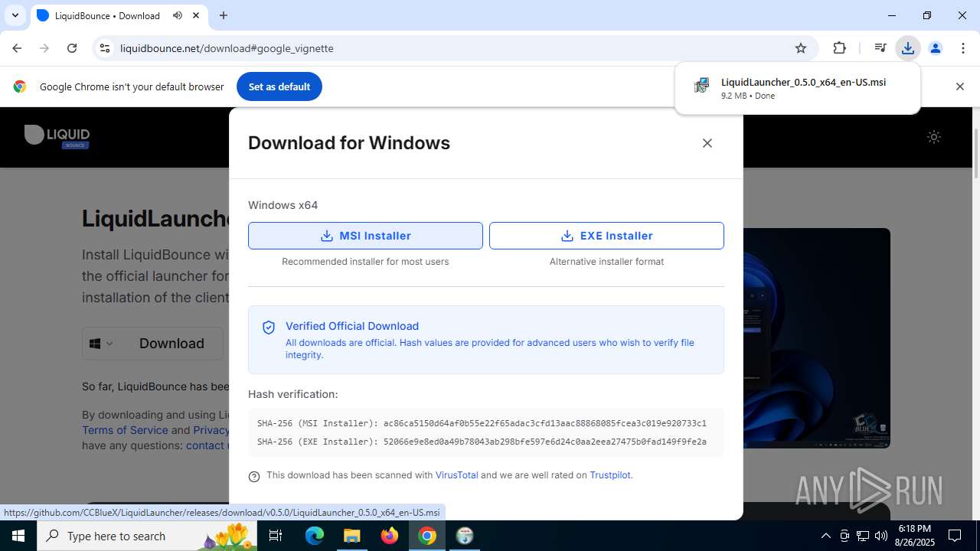
Task: Launch Firefox from taskbar
Action: [x=390, y=536]
